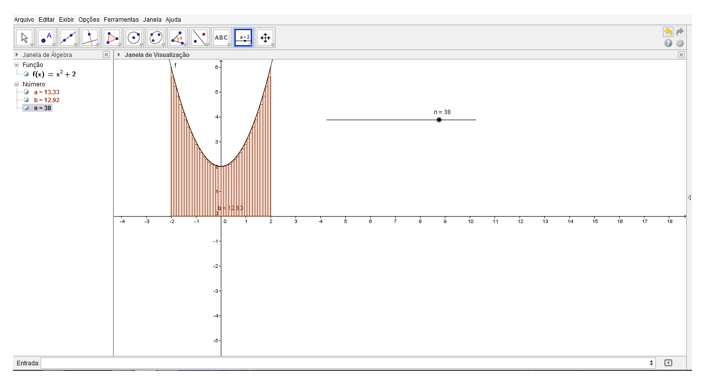Viewport: 712px width, 376px height.
Task: Collapse the Número tree group
Action: pos(17,84)
